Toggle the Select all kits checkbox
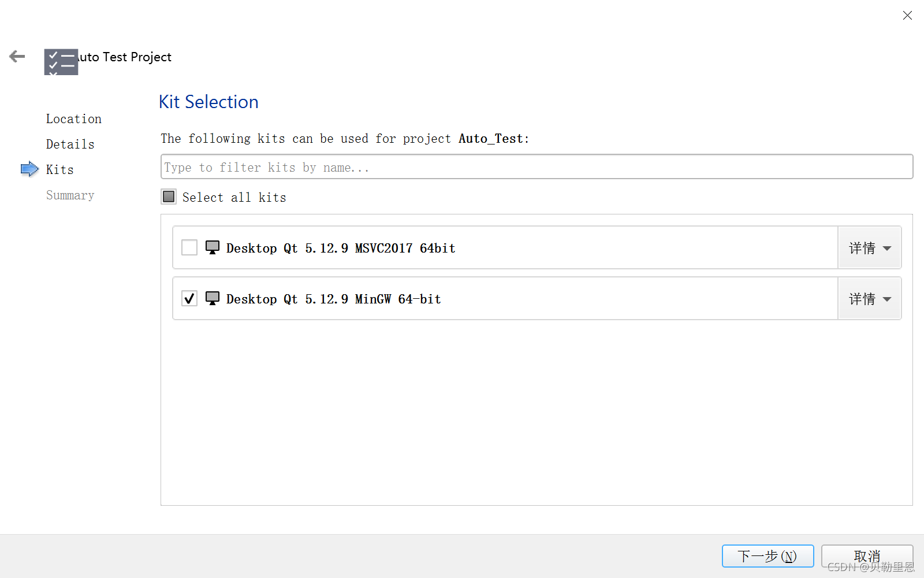 coord(169,197)
